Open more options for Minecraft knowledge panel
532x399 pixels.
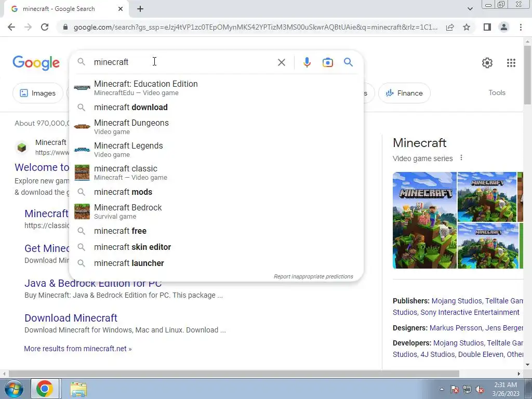(x=461, y=158)
